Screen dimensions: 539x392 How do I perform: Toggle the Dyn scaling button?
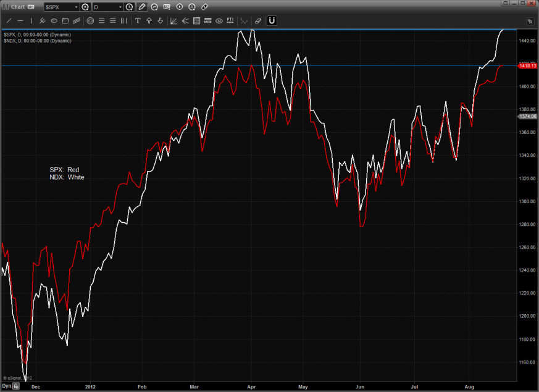click(7, 386)
